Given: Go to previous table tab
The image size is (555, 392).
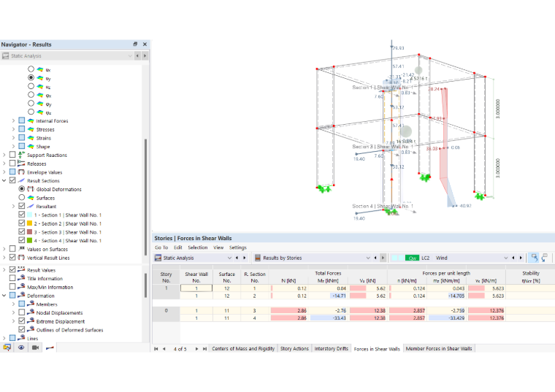Looking at the screenshot, I should click(x=164, y=349).
